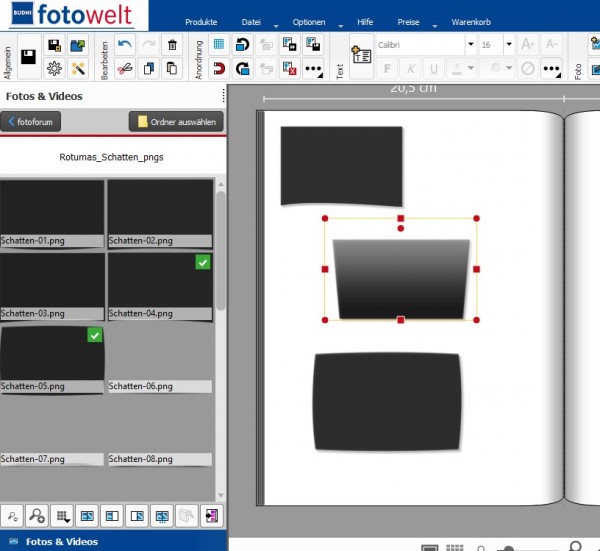The width and height of the screenshot is (600, 551).
Task: Go back to the fotoforum folder
Action: click(x=31, y=122)
